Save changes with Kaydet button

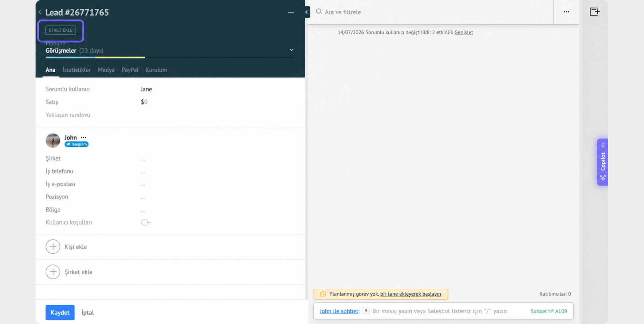click(60, 312)
